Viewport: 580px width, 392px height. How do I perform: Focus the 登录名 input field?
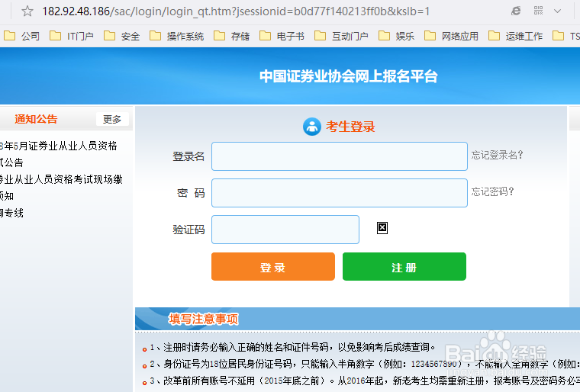tap(339, 156)
